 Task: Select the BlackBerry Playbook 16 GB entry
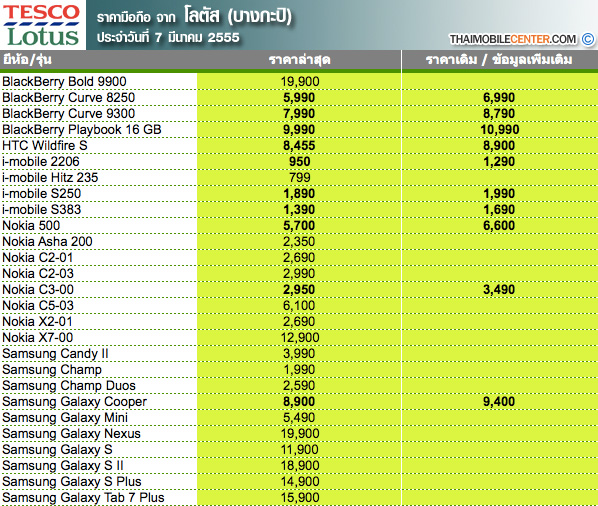tap(82, 129)
